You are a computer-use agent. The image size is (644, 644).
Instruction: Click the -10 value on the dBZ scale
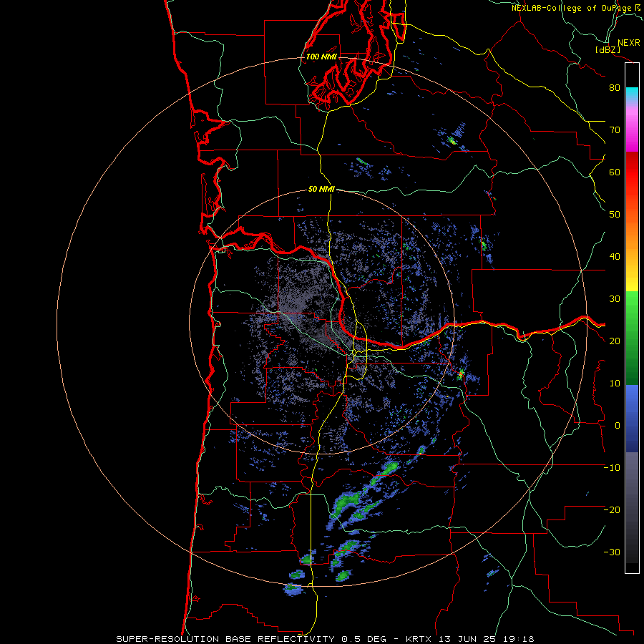[612, 468]
